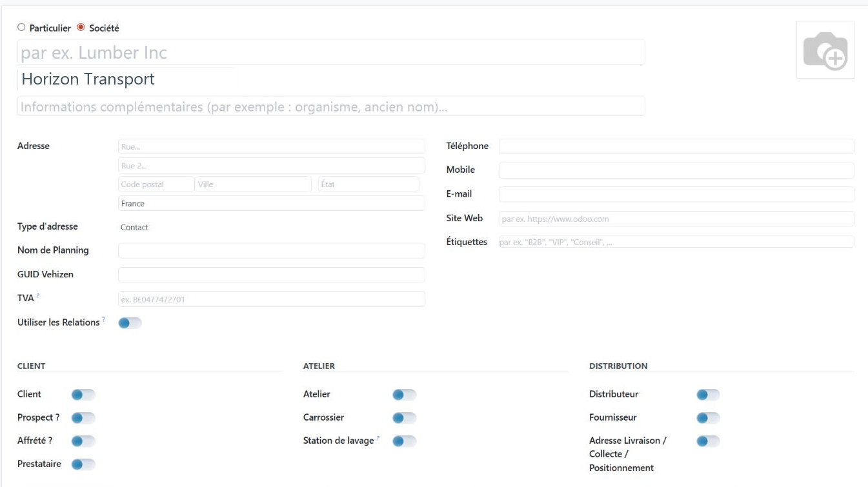This screenshot has height=487, width=868.
Task: Click the Téléphone input field
Action: pos(676,146)
